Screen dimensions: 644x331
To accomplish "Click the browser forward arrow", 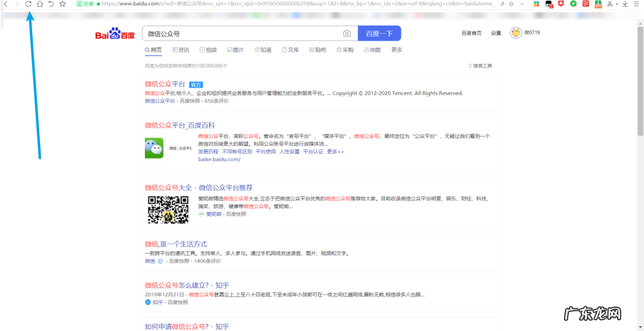I will pyautogui.click(x=17, y=4).
